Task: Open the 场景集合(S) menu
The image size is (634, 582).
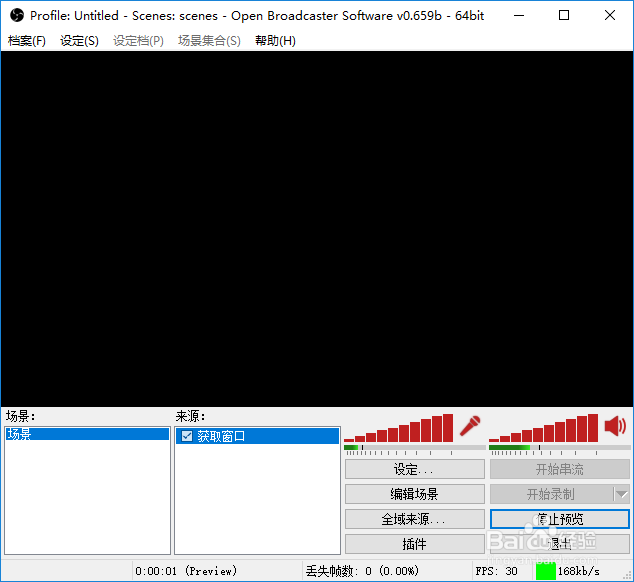Action: [209, 41]
